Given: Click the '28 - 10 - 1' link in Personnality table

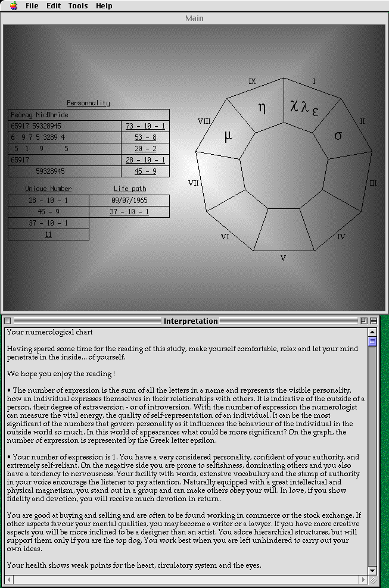Looking at the screenshot, I should (x=145, y=159).
